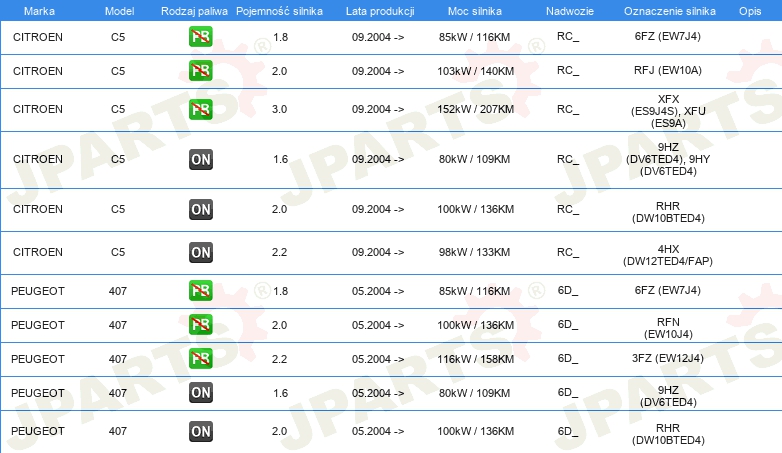Select CITROEN in the 3.0 engine row
Screen dimensions: 782x453
click(x=38, y=109)
